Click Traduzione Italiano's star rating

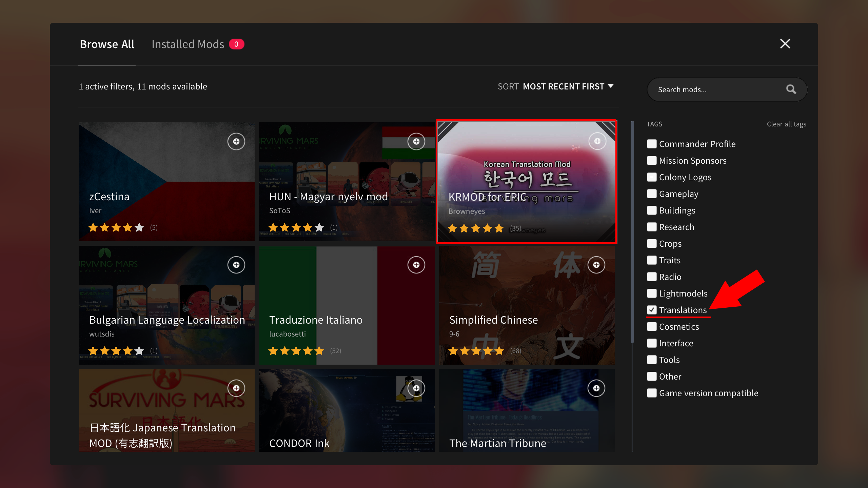[296, 351]
